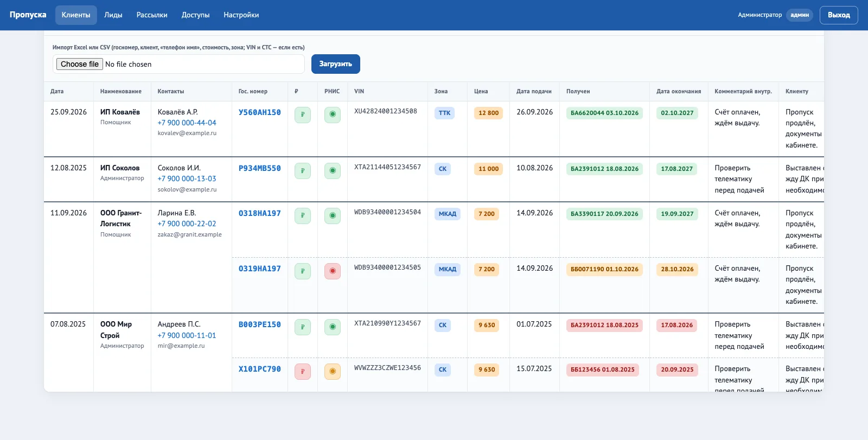Click VIN WVWZZZ3CZWE123456
This screenshot has height=440, width=868.
(387, 368)
